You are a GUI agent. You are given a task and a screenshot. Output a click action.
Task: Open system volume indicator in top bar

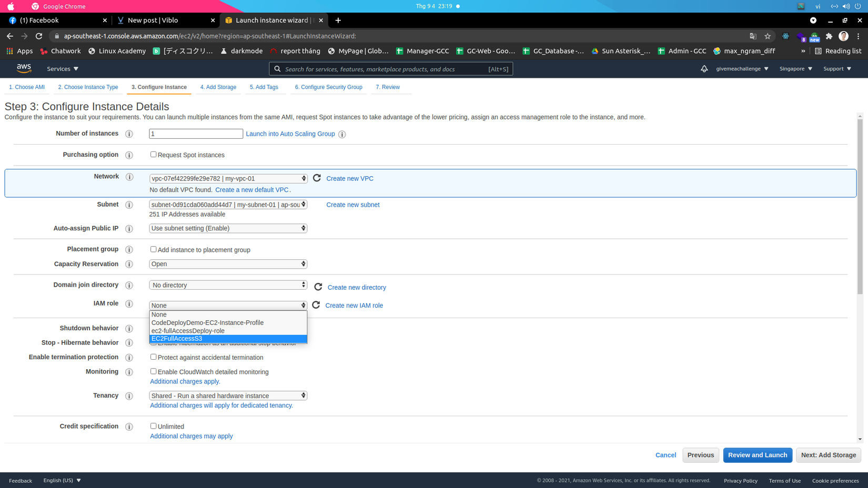point(846,6)
